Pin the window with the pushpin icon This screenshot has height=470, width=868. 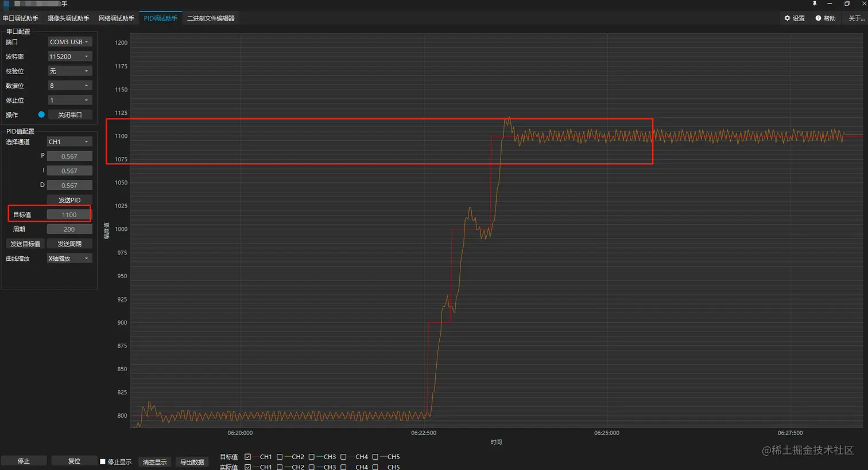pos(814,3)
